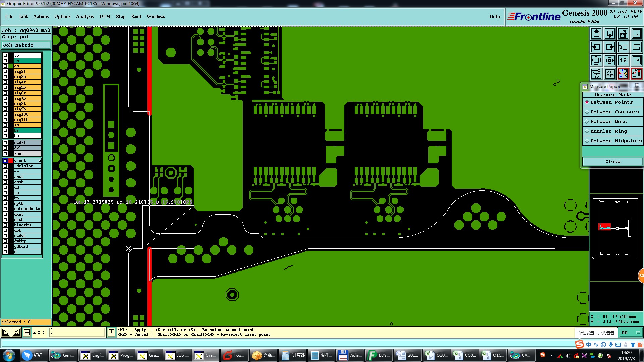Click the undo previous view icon
Image resolution: width=644 pixels, height=362 pixels.
[623, 47]
